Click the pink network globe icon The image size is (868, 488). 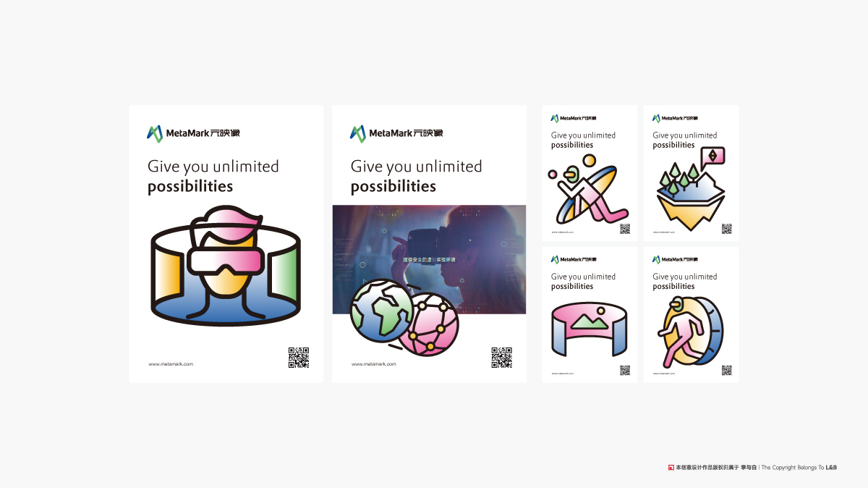[430, 323]
